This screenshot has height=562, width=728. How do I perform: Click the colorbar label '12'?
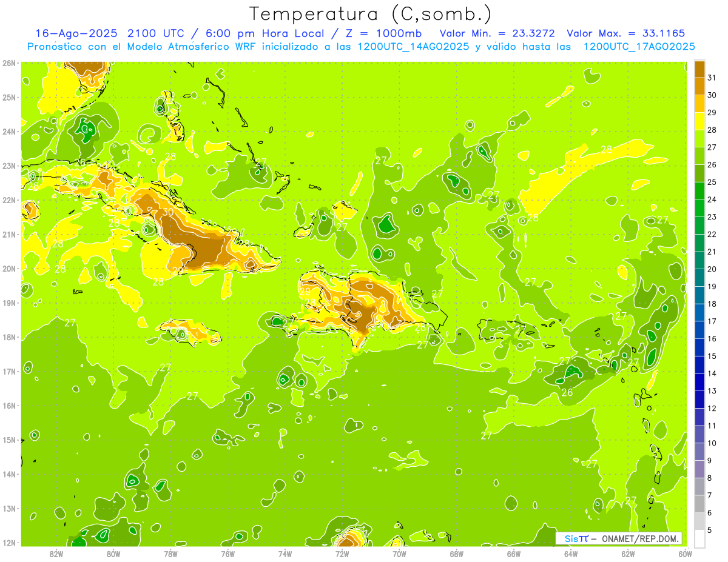pos(712,409)
